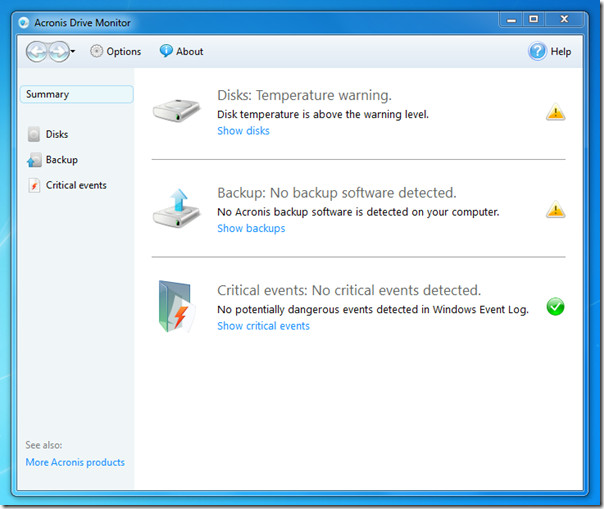Open the About toolbar label
The width and height of the screenshot is (604, 509).
pos(190,51)
